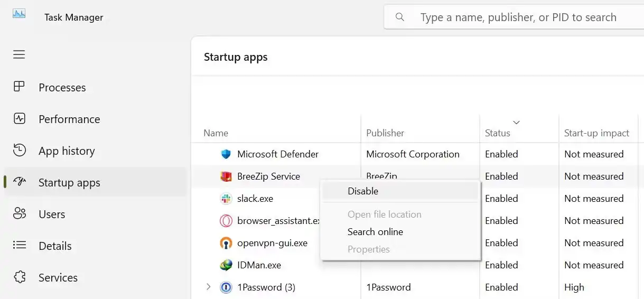Open the Details list icon
644x299 pixels.
point(19,246)
